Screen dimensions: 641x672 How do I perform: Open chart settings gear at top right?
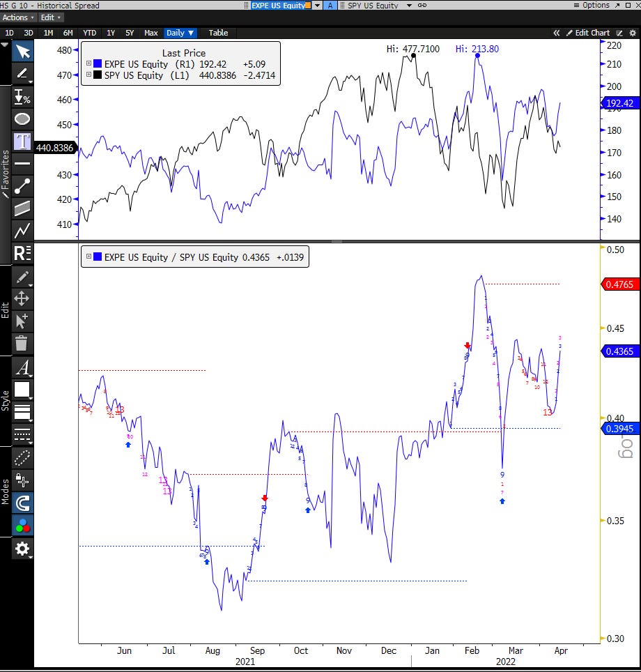pos(633,33)
